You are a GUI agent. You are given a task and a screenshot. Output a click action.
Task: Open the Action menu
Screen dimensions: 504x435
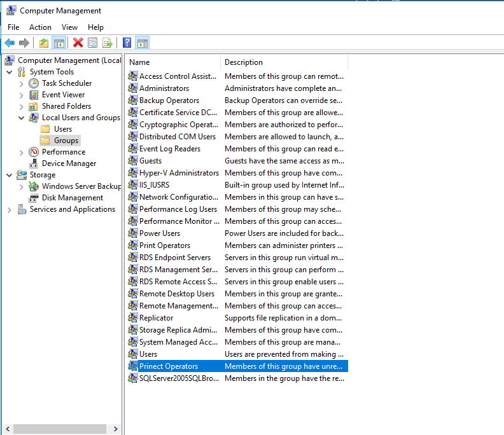(40, 27)
